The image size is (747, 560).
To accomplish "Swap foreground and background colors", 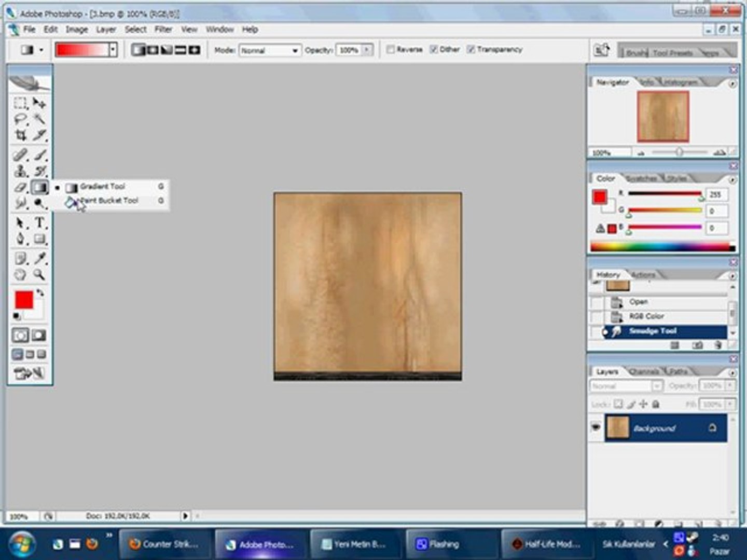I will (x=40, y=293).
